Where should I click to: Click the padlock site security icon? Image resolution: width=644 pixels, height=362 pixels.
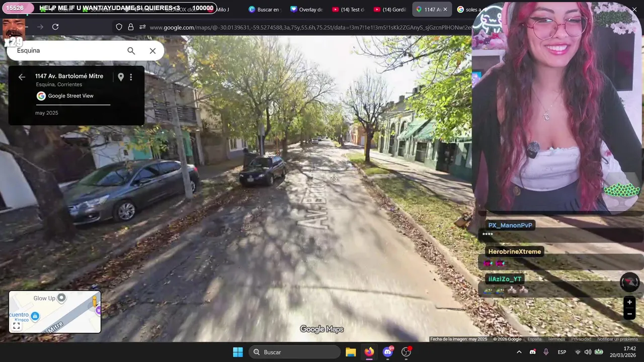131,27
